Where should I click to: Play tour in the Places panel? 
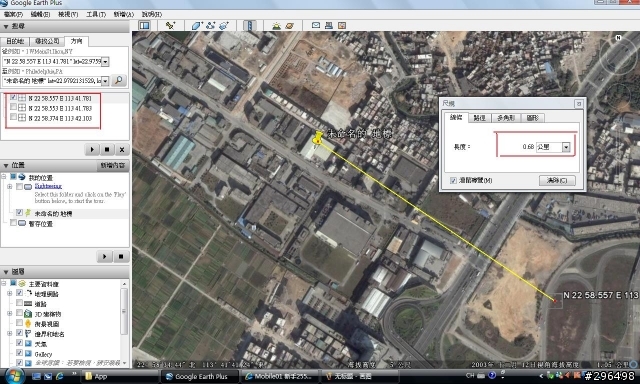pyautogui.click(x=104, y=256)
